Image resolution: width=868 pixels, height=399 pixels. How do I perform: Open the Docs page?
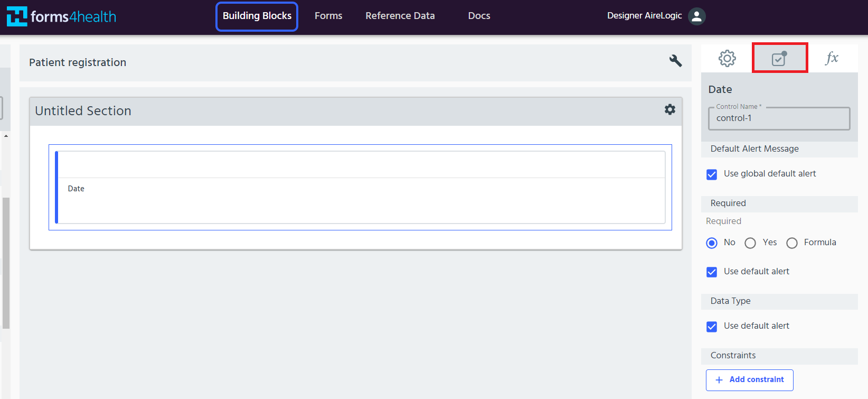coord(479,16)
